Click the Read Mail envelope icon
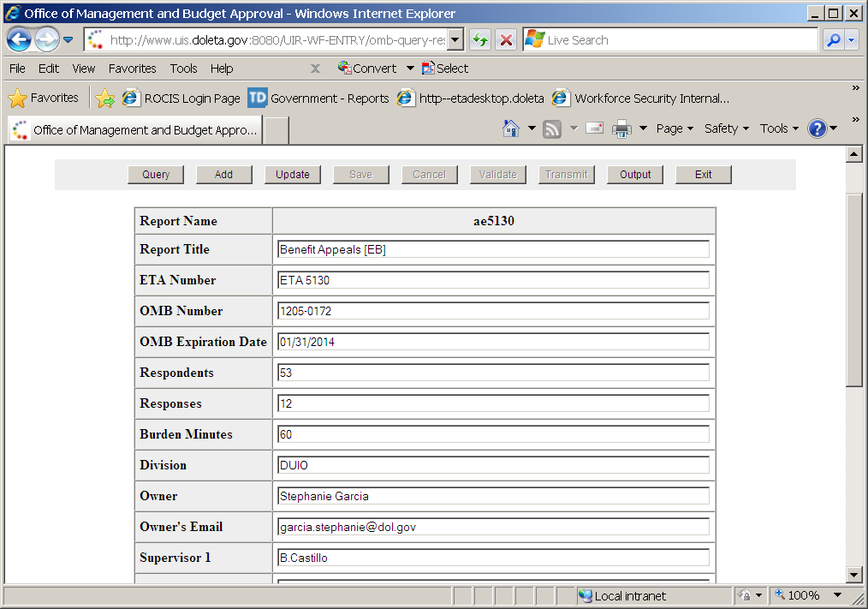The width and height of the screenshot is (868, 609). (x=595, y=128)
